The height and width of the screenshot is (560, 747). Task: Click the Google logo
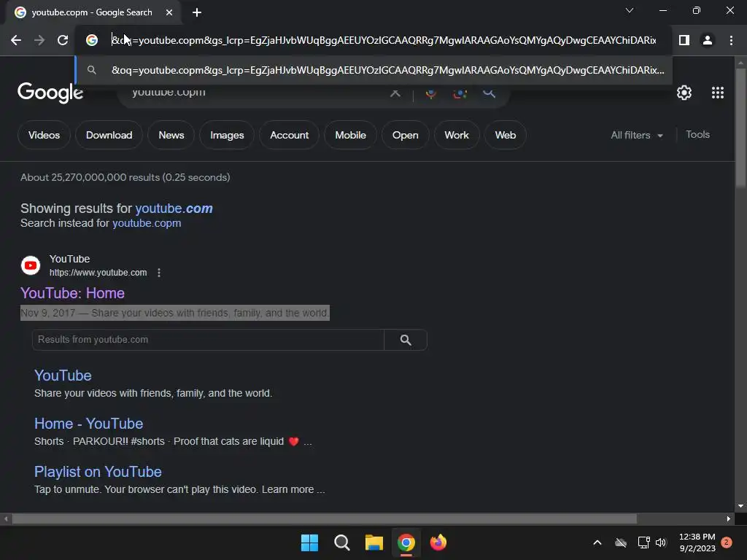click(50, 93)
